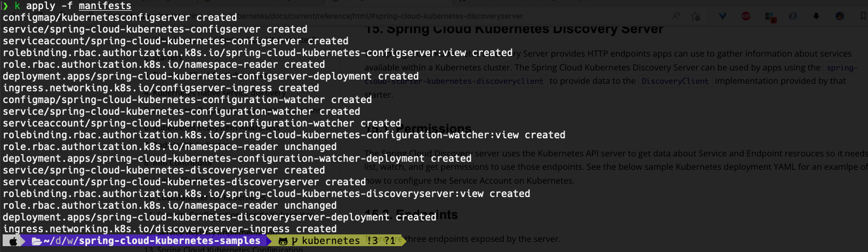Click the bookmark icon at toolbar edge
This screenshot has width=868, height=252.
pos(863,17)
